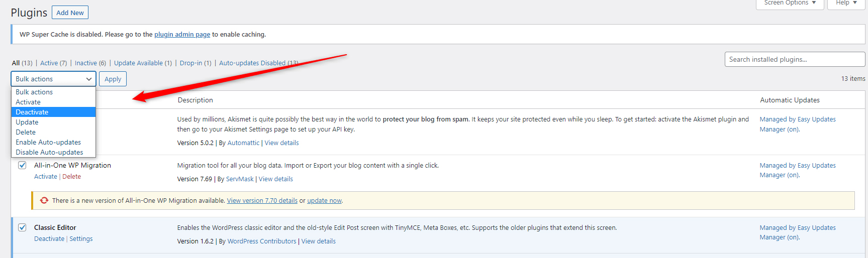868x258 pixels.
Task: Open Akismet's Managed by Easy Updates Manager link
Action: click(x=798, y=124)
